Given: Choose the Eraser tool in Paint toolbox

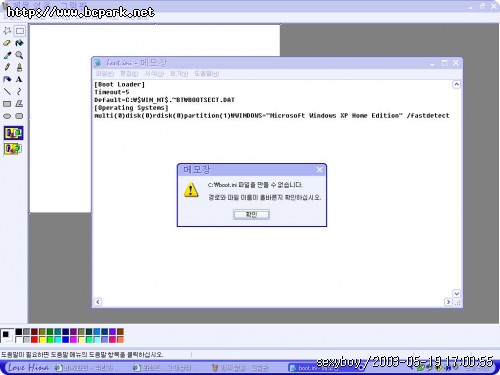Looking at the screenshot, I should coord(7,43).
